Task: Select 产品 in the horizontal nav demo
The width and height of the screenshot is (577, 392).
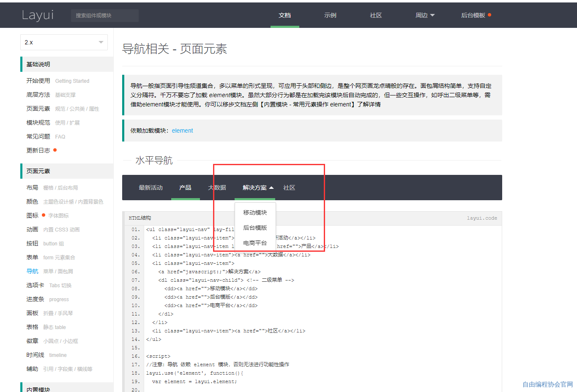Action: tap(185, 188)
